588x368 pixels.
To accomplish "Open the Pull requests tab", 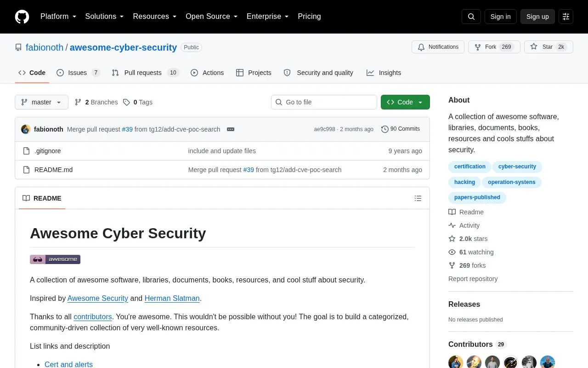I will click(x=145, y=73).
